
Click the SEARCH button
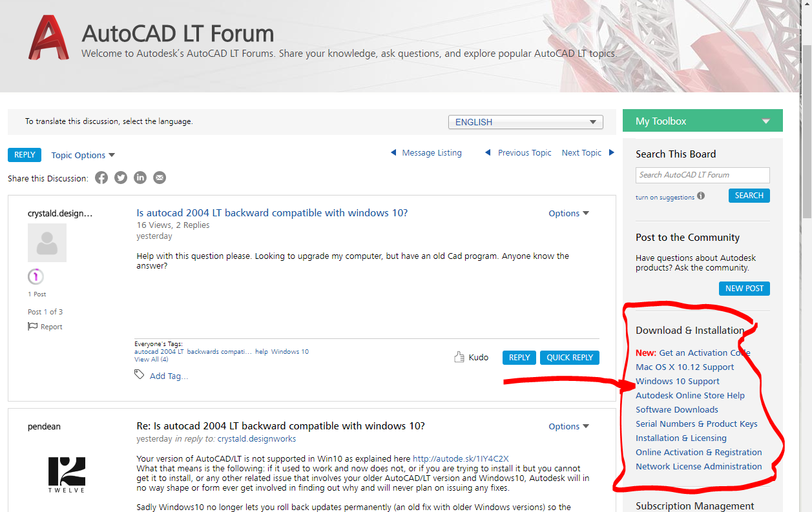click(749, 196)
